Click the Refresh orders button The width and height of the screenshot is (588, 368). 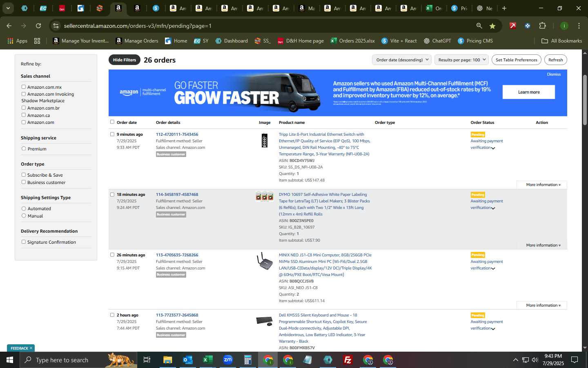555,60
